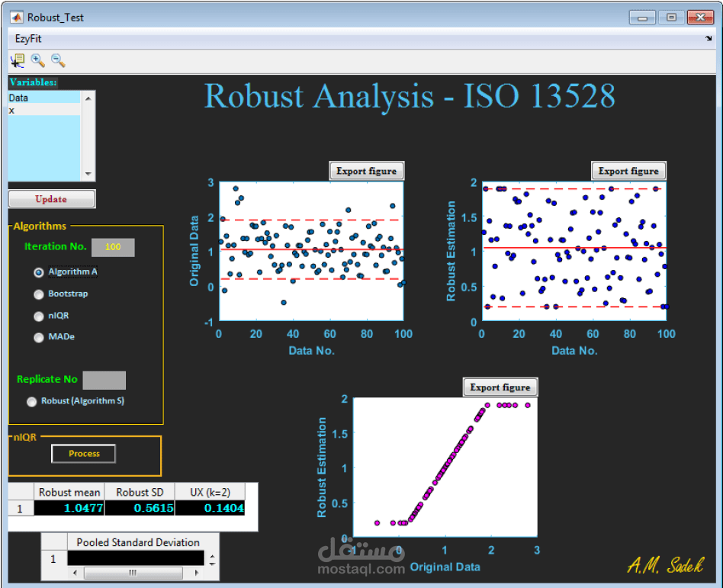The width and height of the screenshot is (723, 588).
Task: Click the Pooled Standard Deviation header
Action: (138, 542)
